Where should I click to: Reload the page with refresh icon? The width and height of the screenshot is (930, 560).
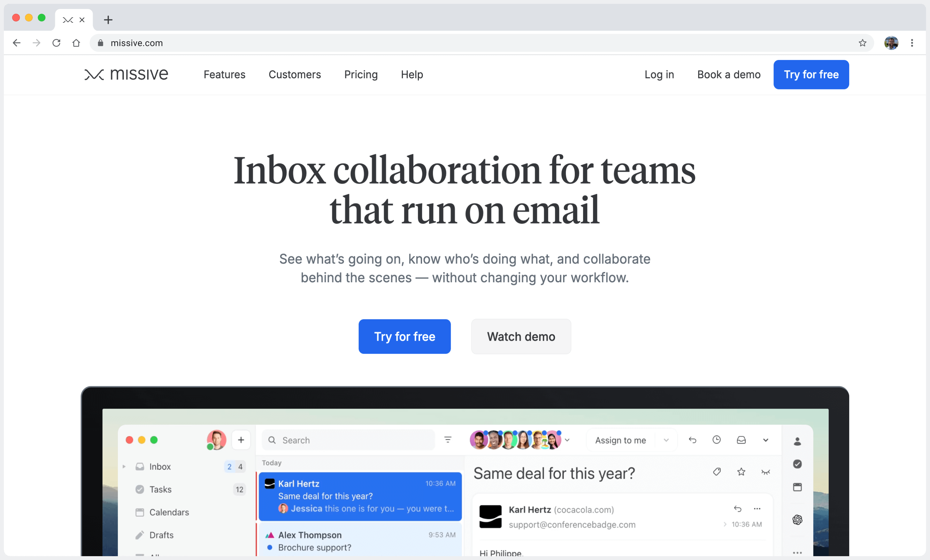coord(57,43)
